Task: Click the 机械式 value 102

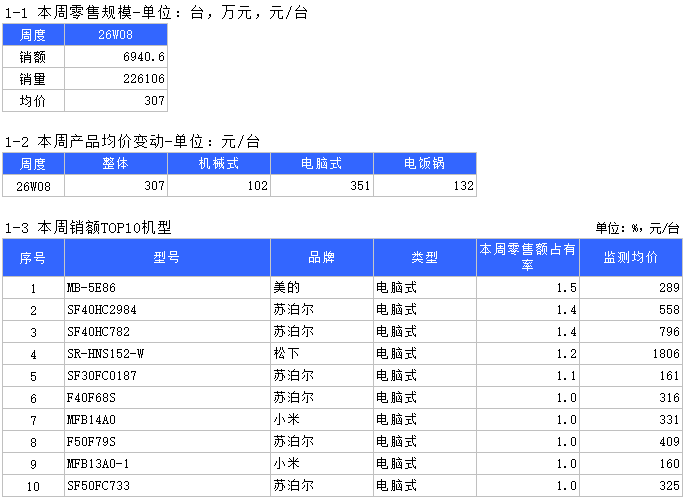Action: pos(219,186)
